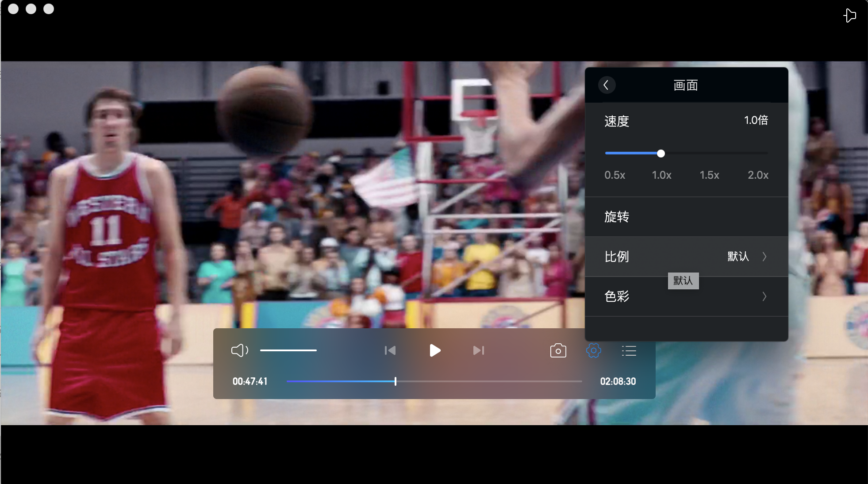
Task: Open the 色彩 color settings row
Action: click(687, 296)
